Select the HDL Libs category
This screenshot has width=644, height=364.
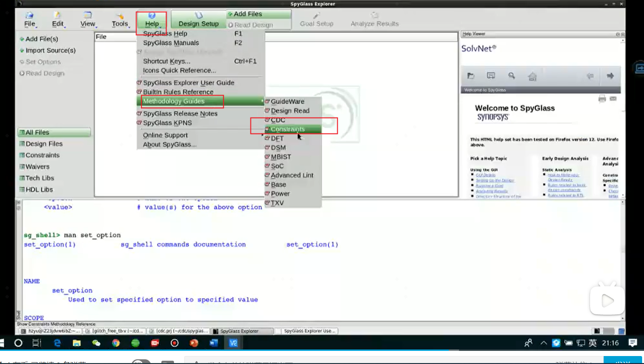[x=36, y=190]
